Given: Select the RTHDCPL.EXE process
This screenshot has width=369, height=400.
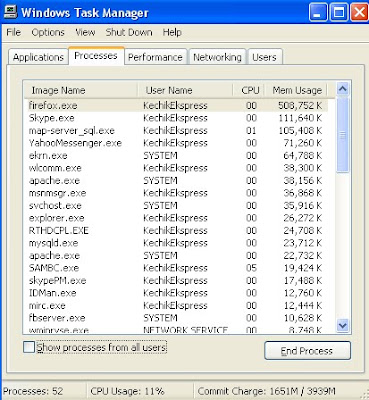Looking at the screenshot, I should 176,231.
